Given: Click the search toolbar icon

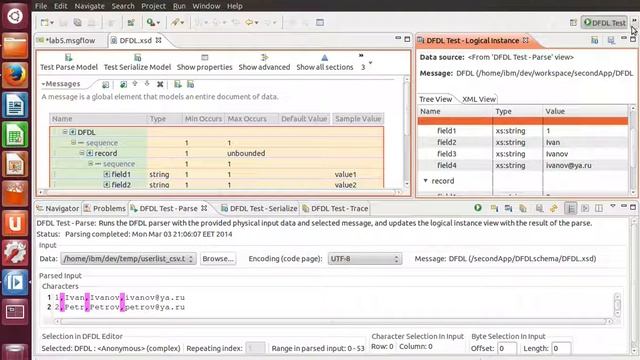Looking at the screenshot, I should pos(151,22).
